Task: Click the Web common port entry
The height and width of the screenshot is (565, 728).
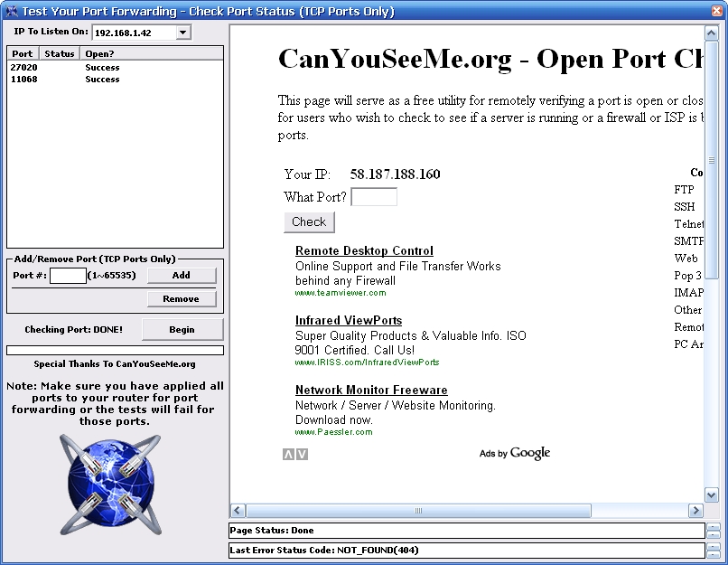Action: 686,259
